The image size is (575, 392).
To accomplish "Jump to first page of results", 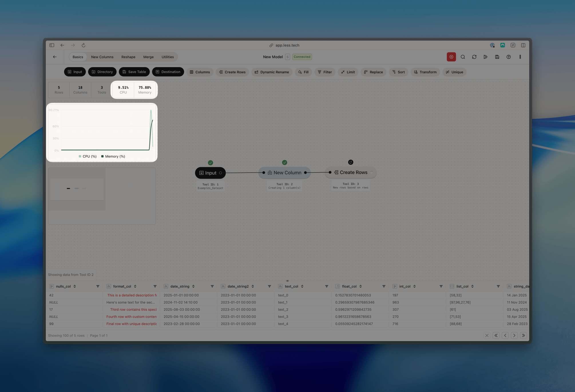I will pos(496,335).
